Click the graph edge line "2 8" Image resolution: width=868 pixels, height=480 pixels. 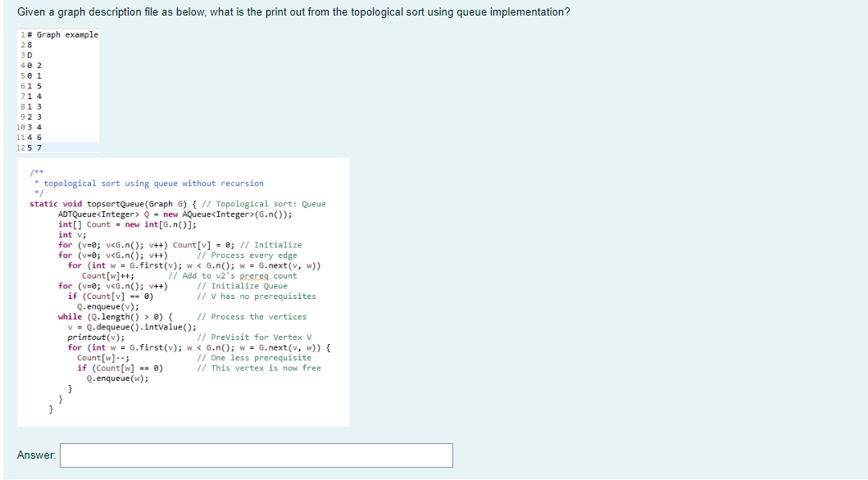pos(30,43)
